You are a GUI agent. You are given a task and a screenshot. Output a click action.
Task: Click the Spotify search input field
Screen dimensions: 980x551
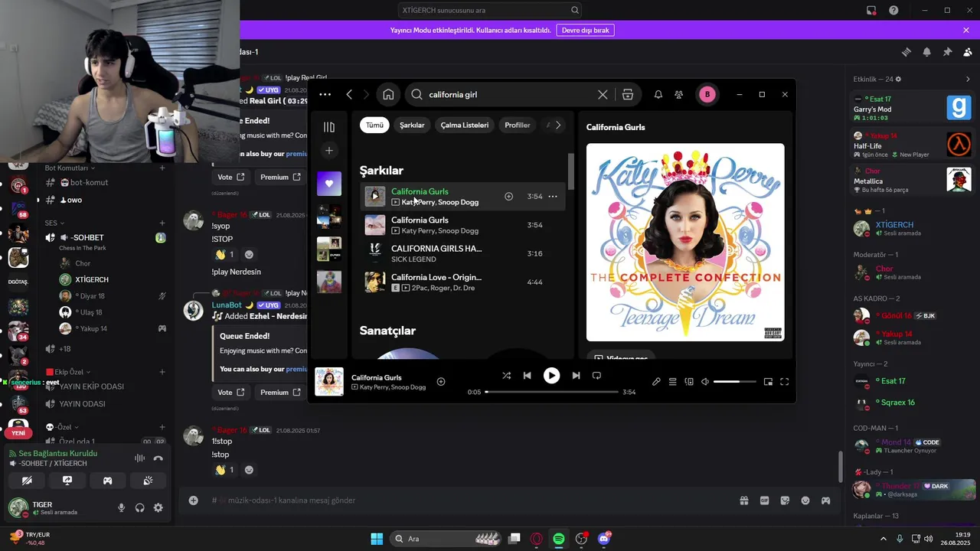[510, 95]
